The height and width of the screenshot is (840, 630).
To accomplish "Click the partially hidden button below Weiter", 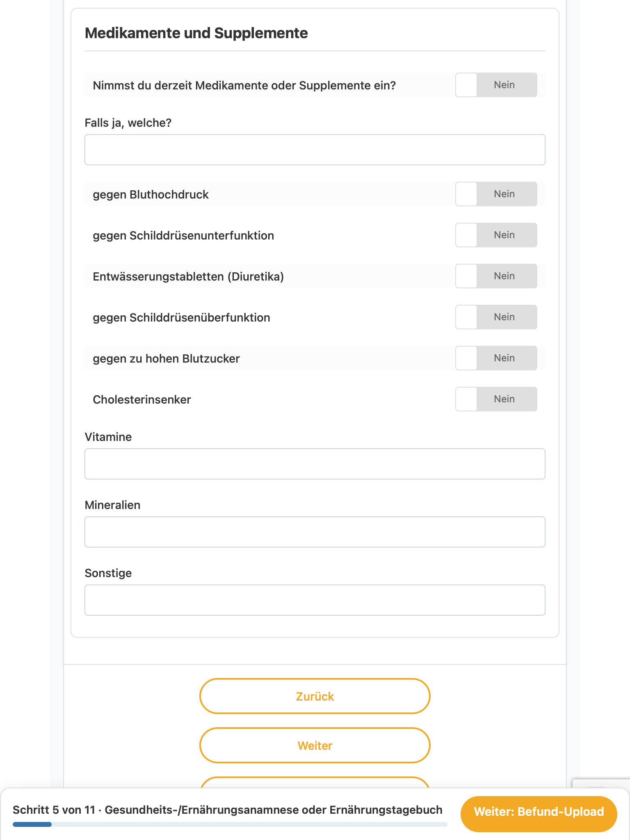I will (315, 782).
